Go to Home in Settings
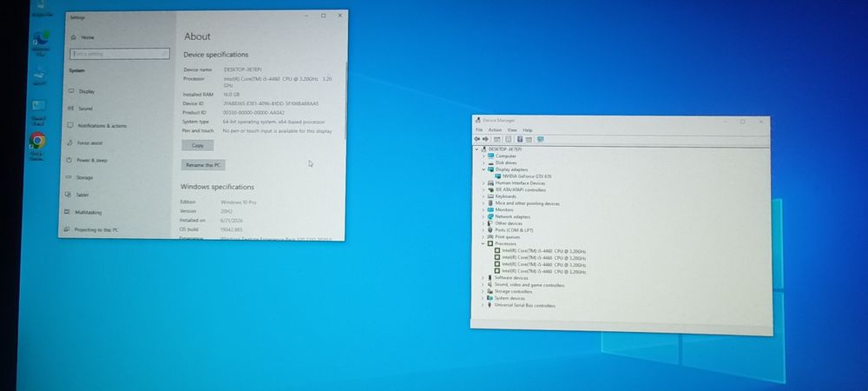The width and height of the screenshot is (868, 391). (82, 37)
